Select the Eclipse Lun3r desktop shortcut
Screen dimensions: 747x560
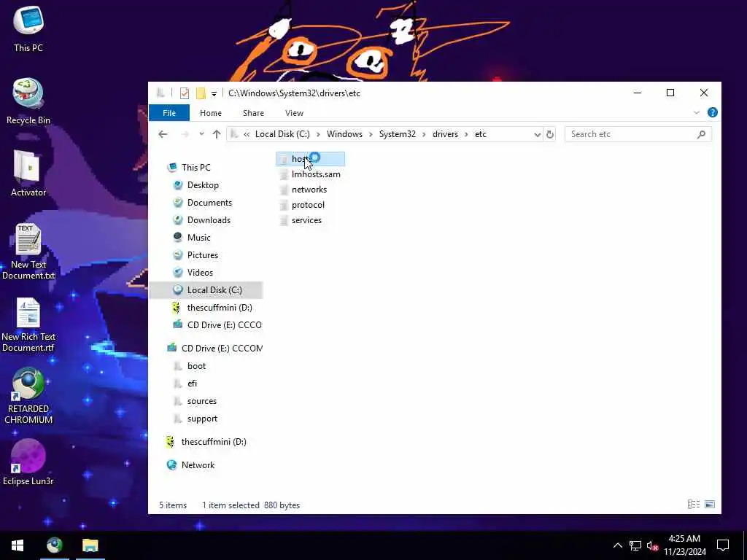28,462
